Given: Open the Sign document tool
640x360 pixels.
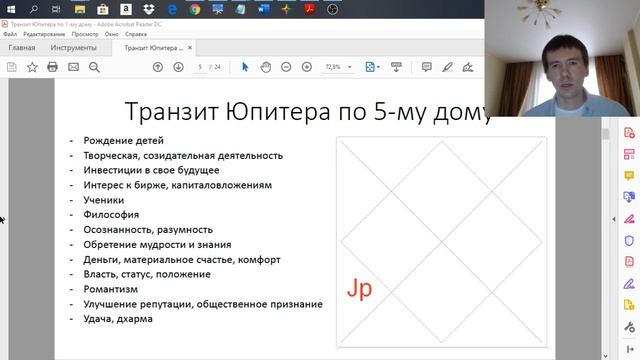Looking at the screenshot, I should point(468,67).
